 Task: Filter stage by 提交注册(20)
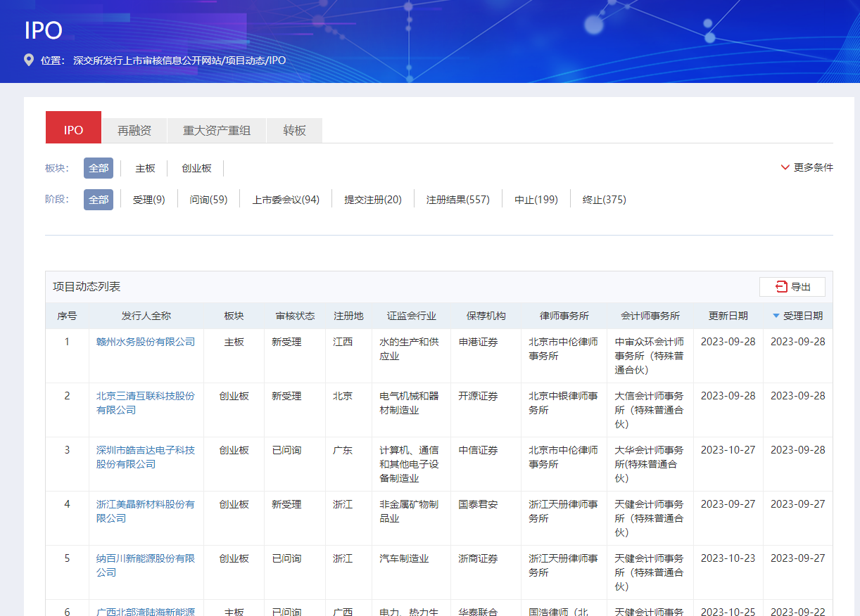(373, 200)
